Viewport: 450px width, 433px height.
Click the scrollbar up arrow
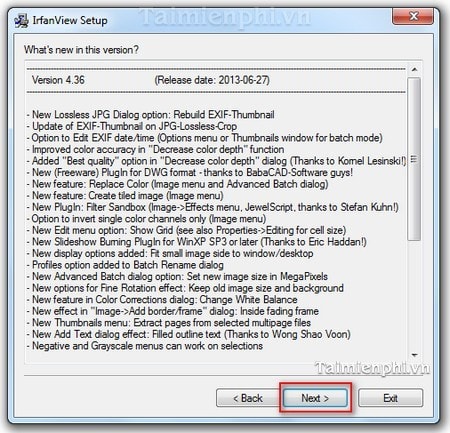tap(414, 69)
